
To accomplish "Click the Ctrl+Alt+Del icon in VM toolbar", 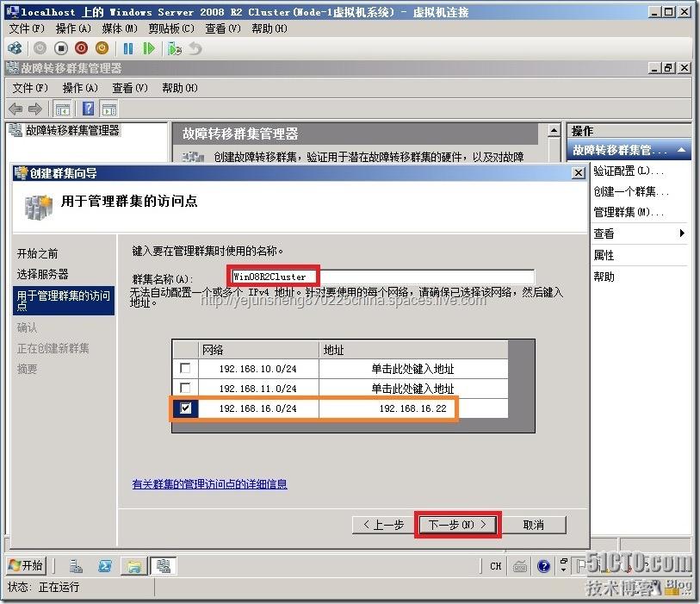I will coord(15,48).
